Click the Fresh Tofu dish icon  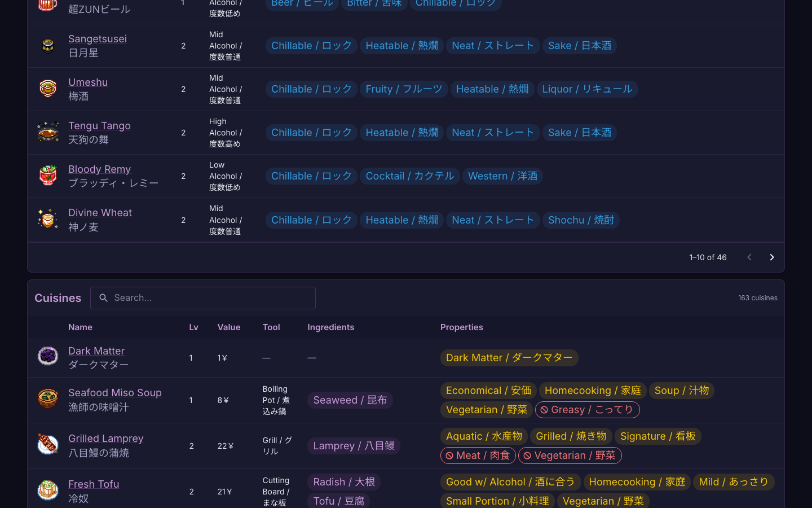pyautogui.click(x=48, y=491)
